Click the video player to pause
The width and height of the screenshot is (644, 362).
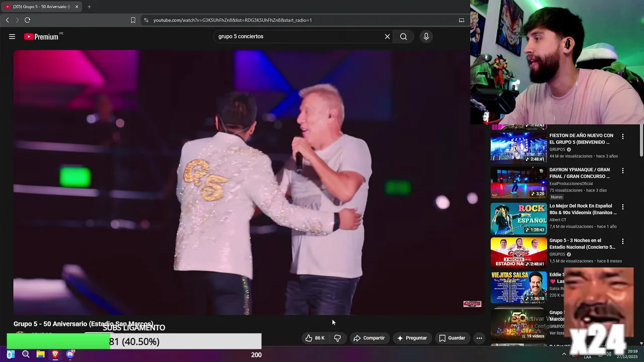click(249, 182)
